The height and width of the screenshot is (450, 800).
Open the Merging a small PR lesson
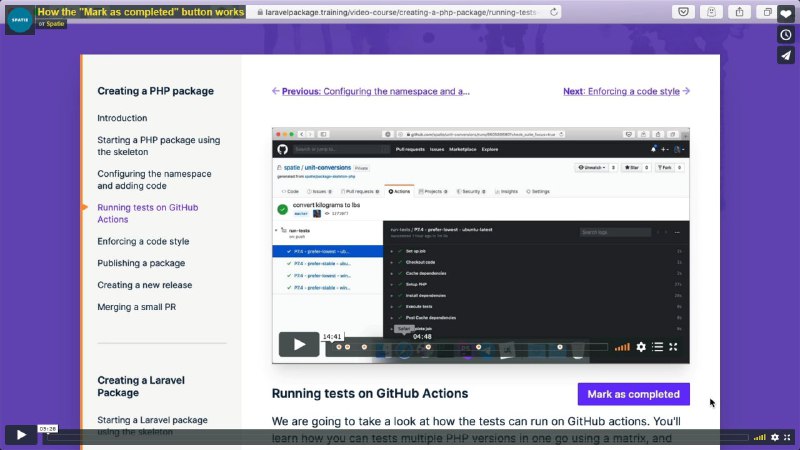(x=136, y=307)
